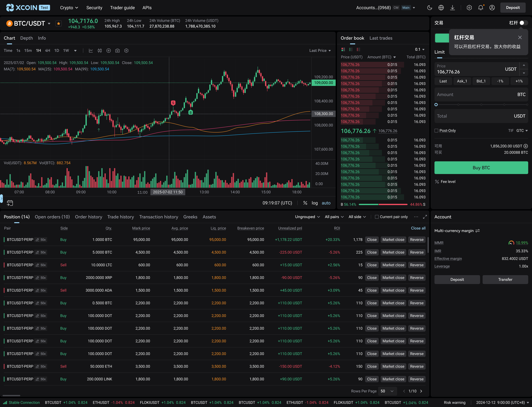Open user profile icon

point(492,7)
